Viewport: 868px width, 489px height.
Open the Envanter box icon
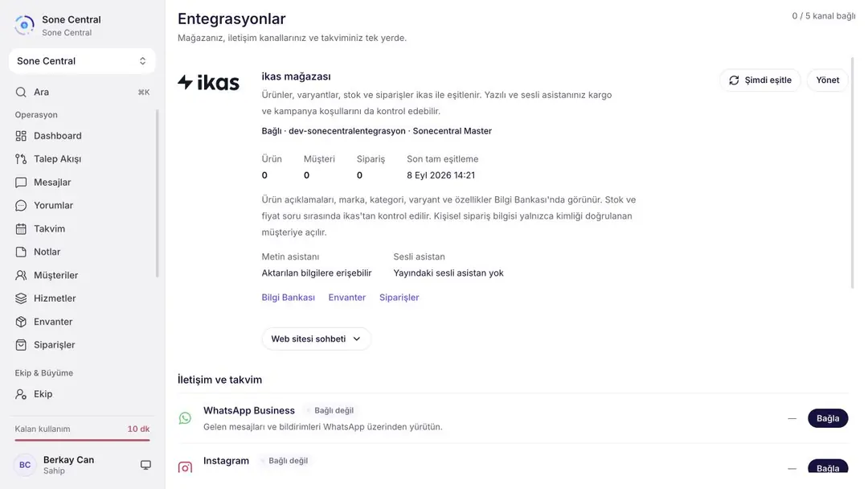click(x=21, y=322)
